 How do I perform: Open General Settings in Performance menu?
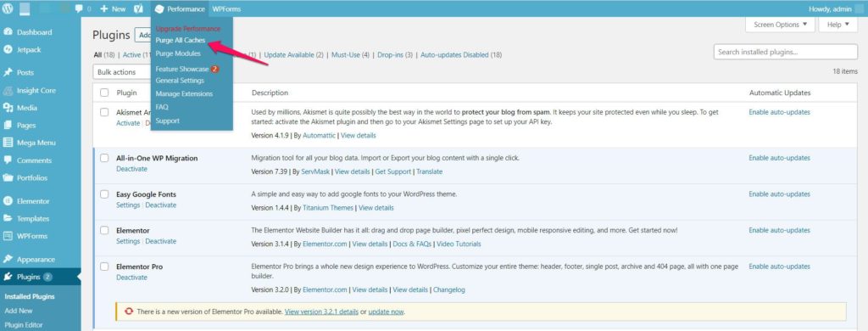(x=180, y=81)
